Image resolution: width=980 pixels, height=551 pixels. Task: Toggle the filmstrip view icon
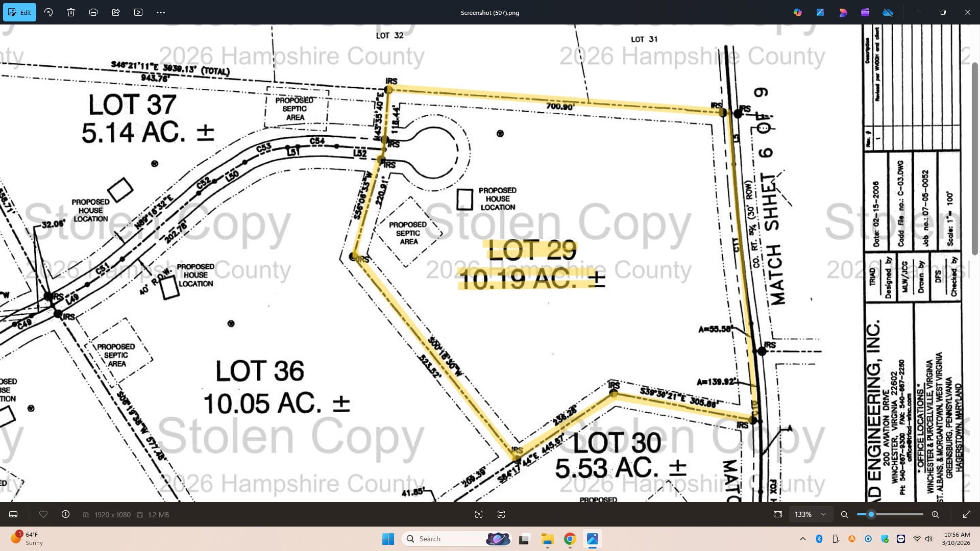click(x=13, y=514)
